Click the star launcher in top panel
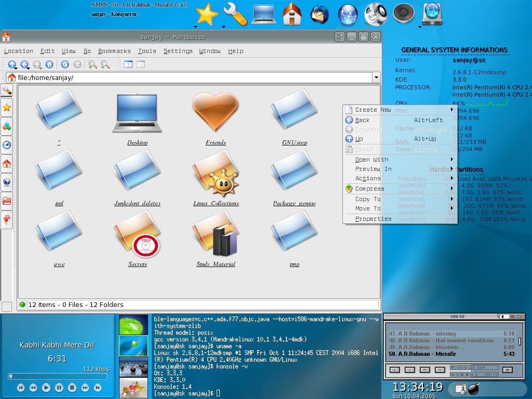This screenshot has width=532, height=399. [x=207, y=15]
